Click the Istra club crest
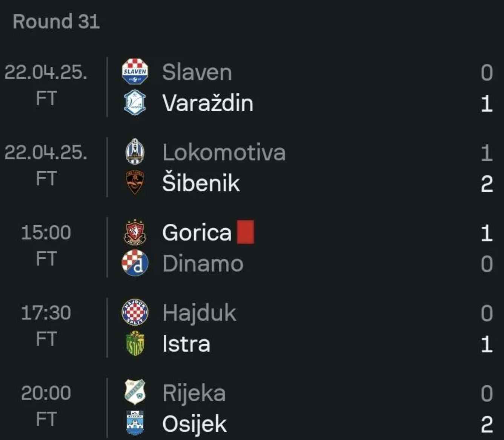The width and height of the screenshot is (504, 440). point(135,343)
